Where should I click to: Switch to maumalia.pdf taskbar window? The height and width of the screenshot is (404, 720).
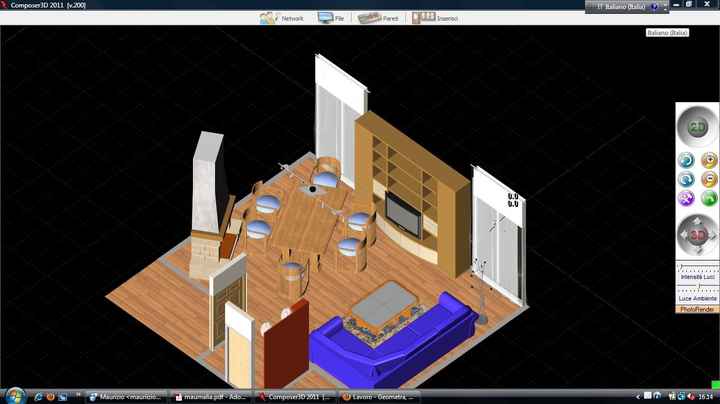pyautogui.click(x=210, y=396)
